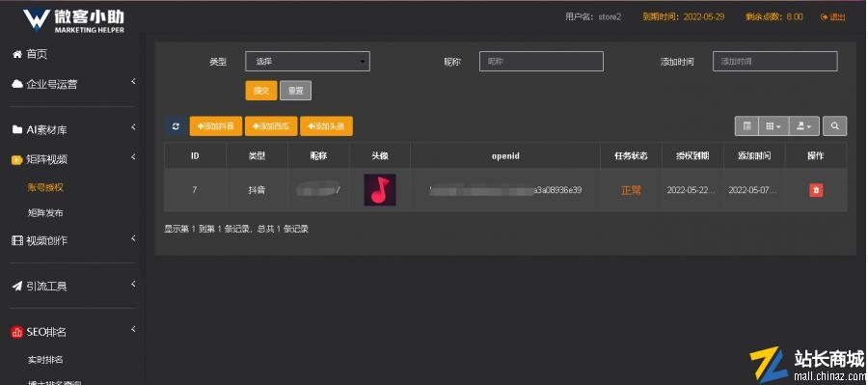Click the 退出 logout link
868x385 pixels.
832,17
